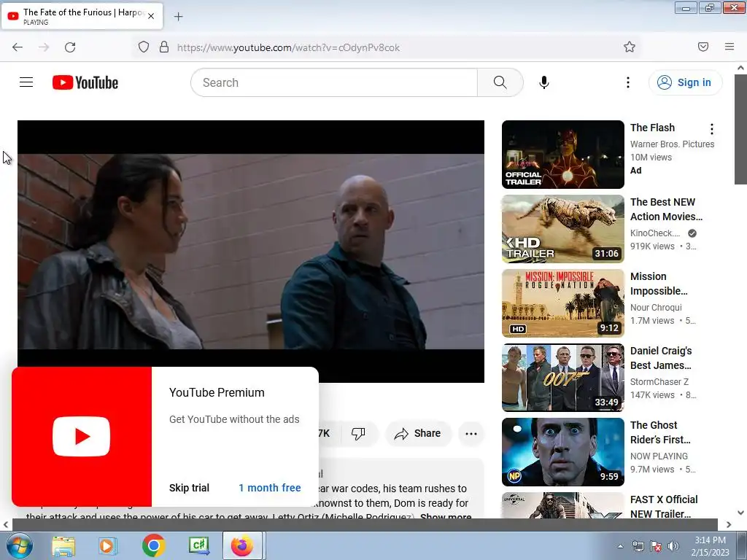Save page to Pocket icon
747x560 pixels.
tap(703, 47)
